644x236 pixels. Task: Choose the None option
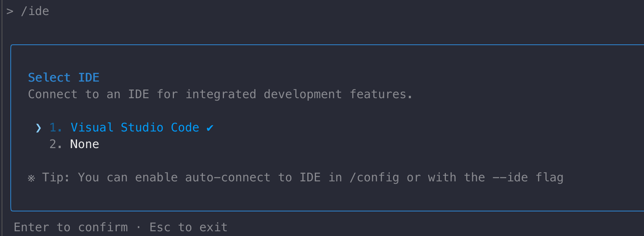(x=85, y=145)
